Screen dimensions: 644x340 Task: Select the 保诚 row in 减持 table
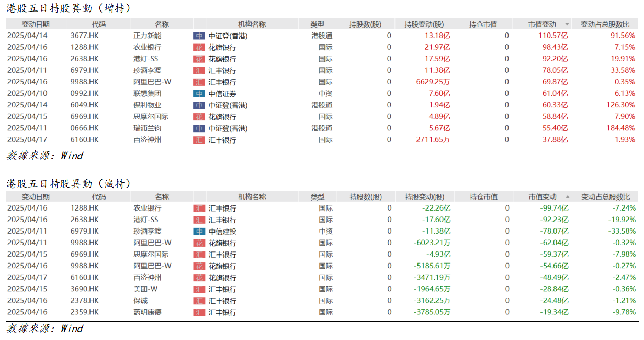click(x=141, y=300)
